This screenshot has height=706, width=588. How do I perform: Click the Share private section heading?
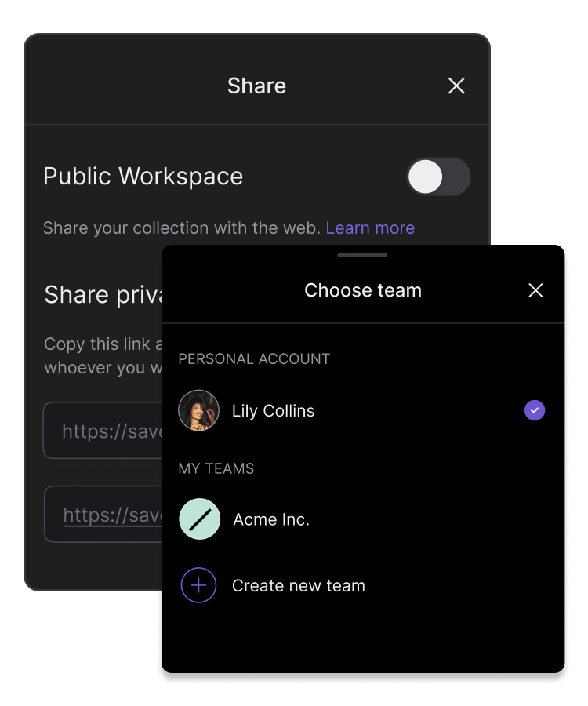pyautogui.click(x=103, y=295)
